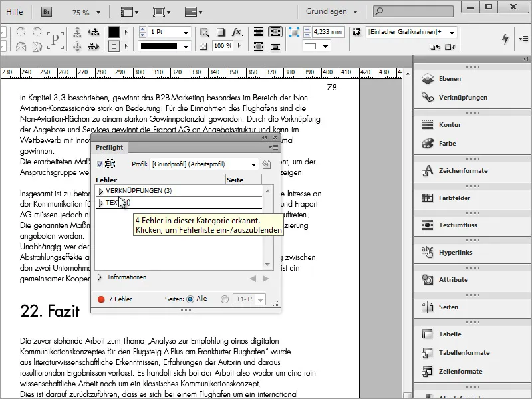Go to previous preflight error arrow
This screenshot has height=399, width=532.
253,279
